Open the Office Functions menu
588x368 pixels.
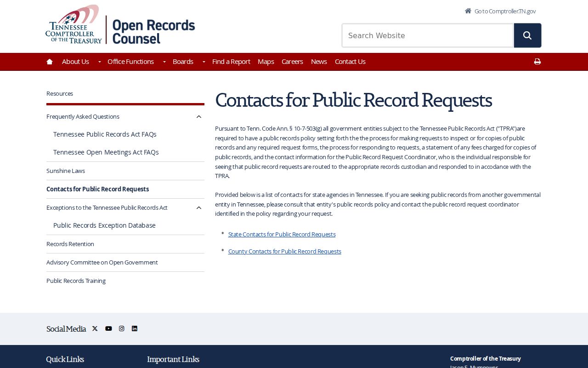(x=130, y=62)
